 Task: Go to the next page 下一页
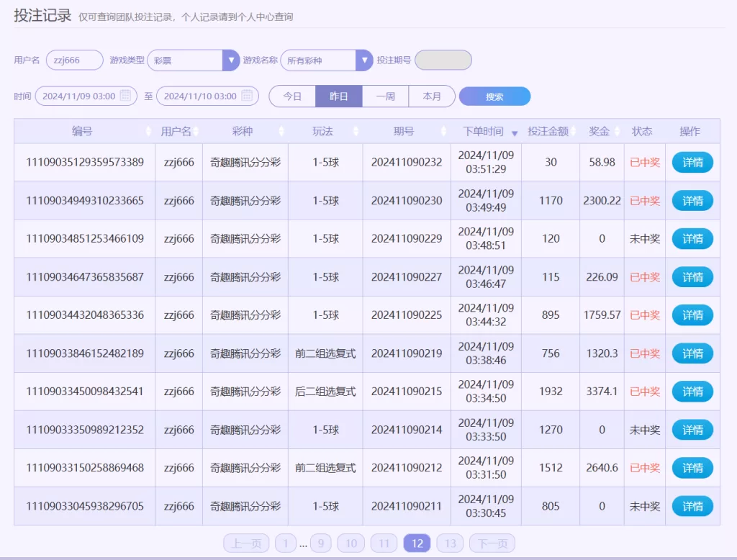click(492, 543)
